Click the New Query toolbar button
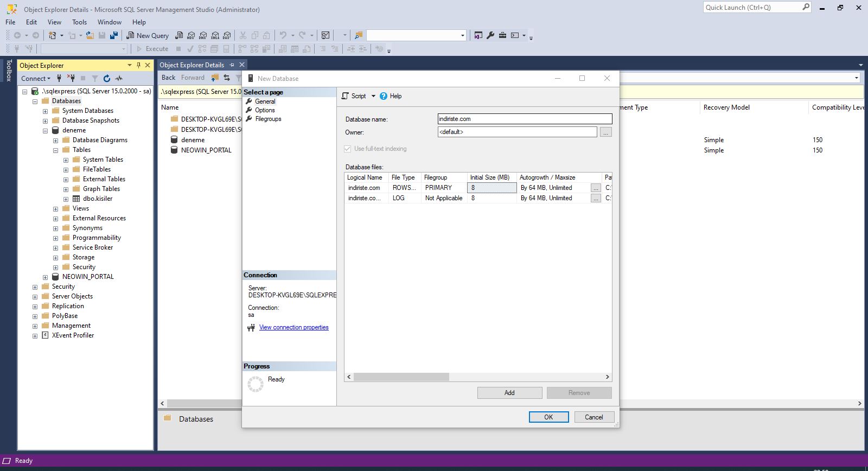The height and width of the screenshot is (471, 868). point(148,35)
